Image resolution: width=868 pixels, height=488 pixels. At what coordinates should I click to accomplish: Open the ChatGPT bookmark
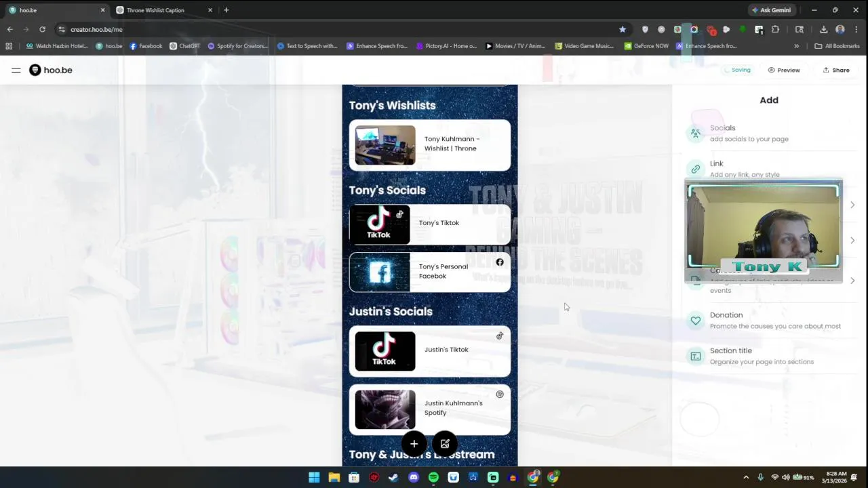(x=184, y=46)
